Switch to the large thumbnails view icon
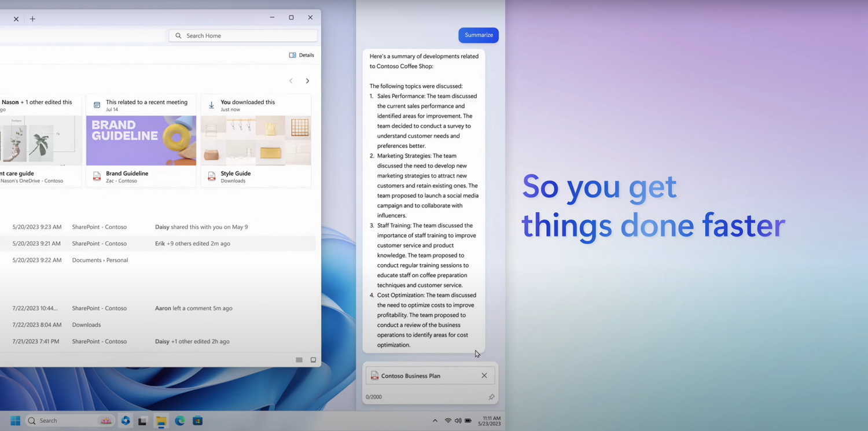Viewport: 868px width, 431px height. click(313, 360)
